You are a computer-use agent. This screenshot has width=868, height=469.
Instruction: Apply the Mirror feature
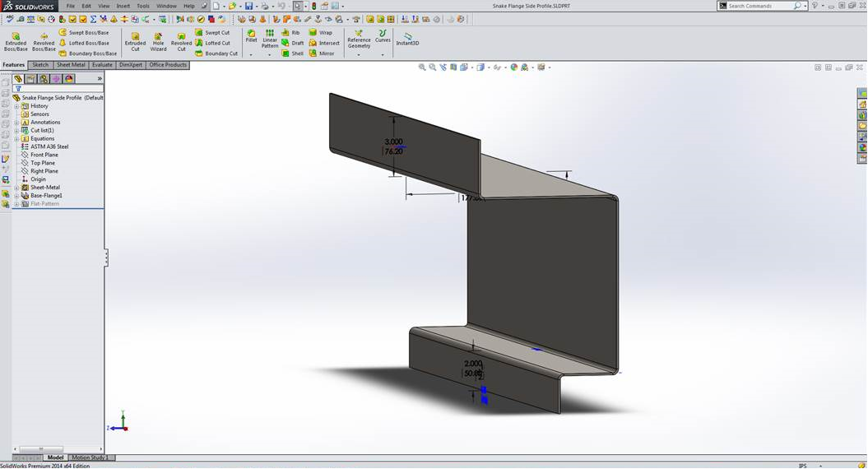(321, 53)
